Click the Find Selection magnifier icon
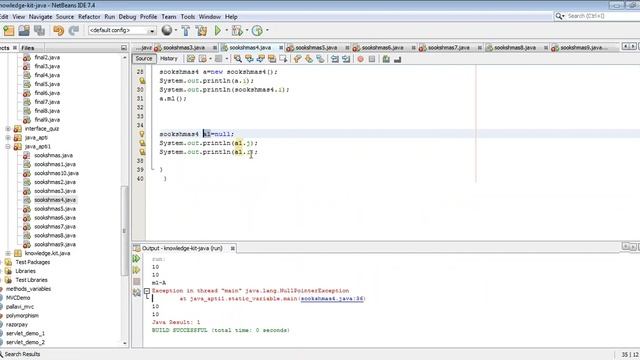The height and width of the screenshot is (360, 640). (x=238, y=59)
